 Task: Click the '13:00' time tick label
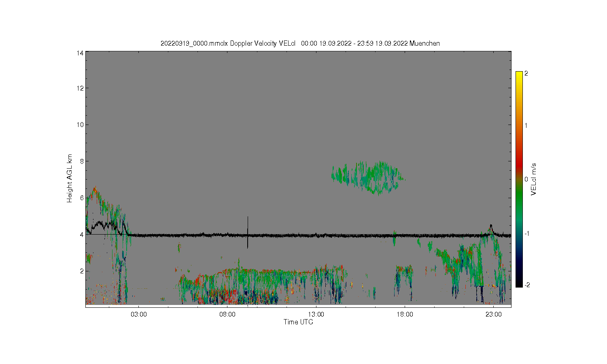click(316, 315)
